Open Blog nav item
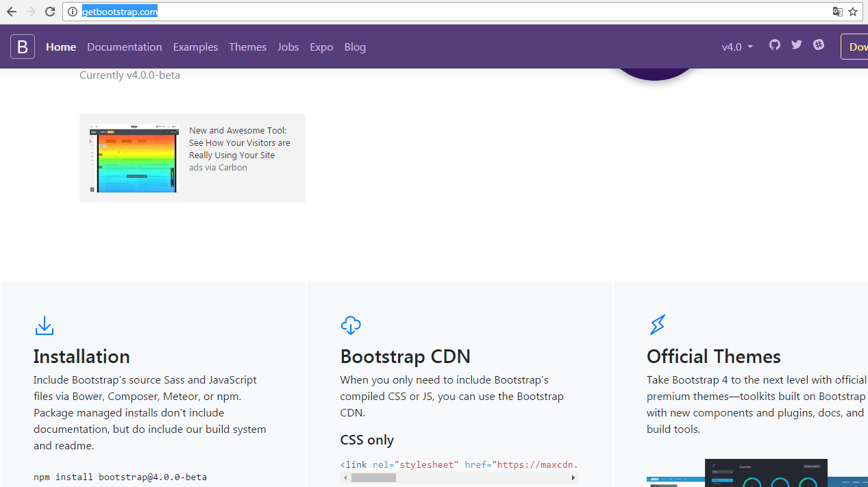 point(355,47)
